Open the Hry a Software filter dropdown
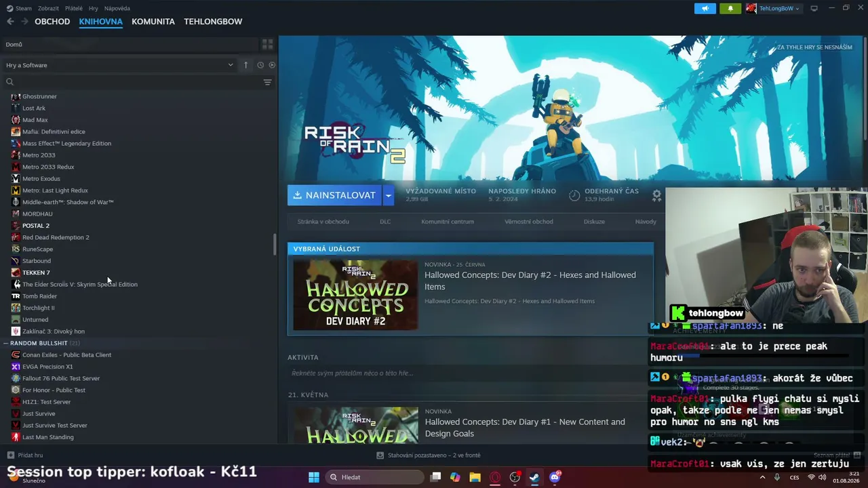 pos(119,65)
